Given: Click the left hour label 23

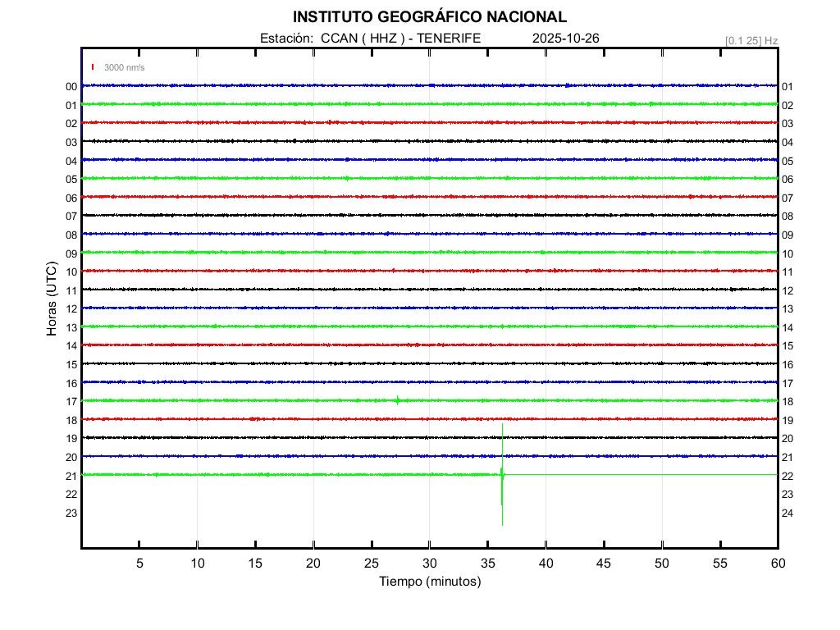Looking at the screenshot, I should [x=71, y=513].
